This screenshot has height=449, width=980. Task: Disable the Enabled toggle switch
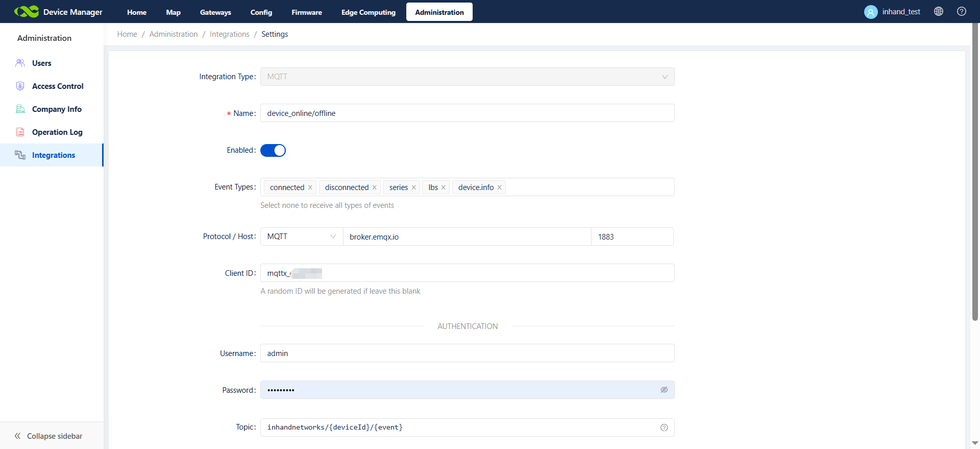(273, 150)
